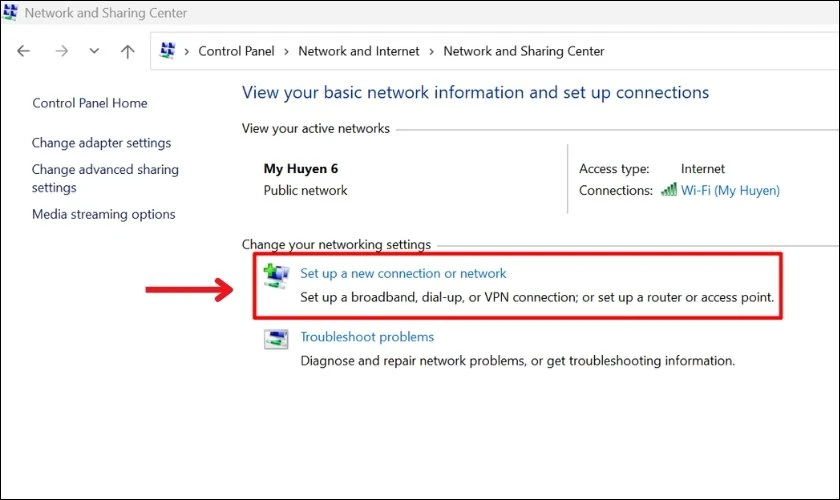Screen dimensions: 840x500
Task: Expand chevron after Control Panel breadcrumb
Action: [287, 51]
